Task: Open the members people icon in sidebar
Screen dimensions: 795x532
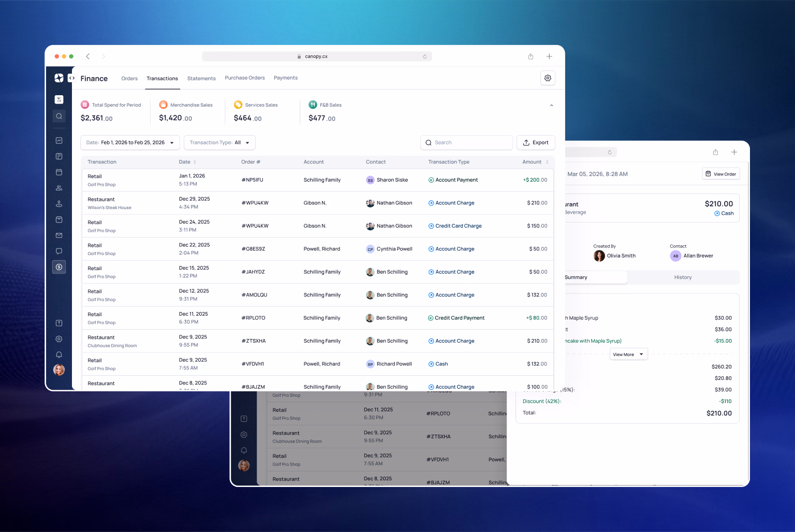Action: 59,188
